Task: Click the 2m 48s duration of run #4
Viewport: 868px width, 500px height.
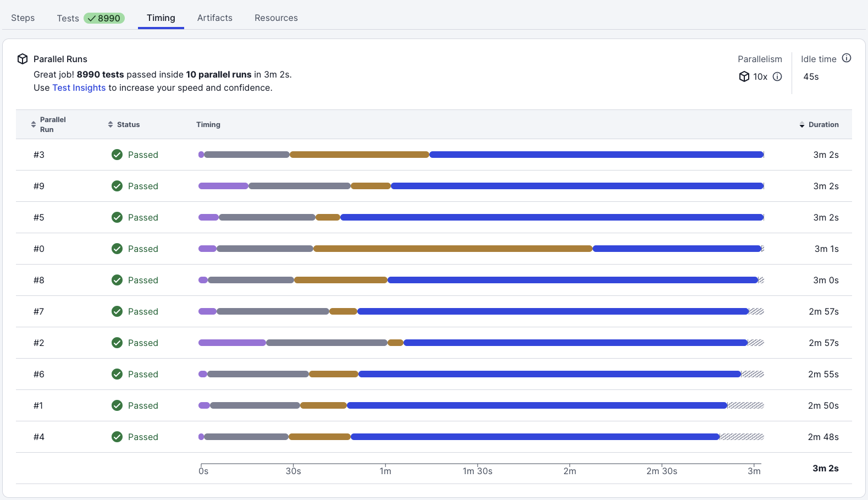Action: coord(823,437)
